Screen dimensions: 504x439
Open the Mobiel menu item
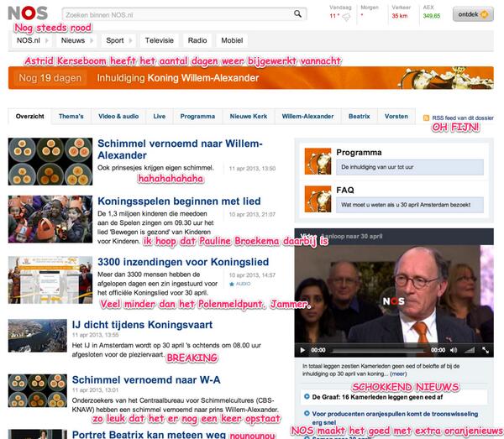232,40
